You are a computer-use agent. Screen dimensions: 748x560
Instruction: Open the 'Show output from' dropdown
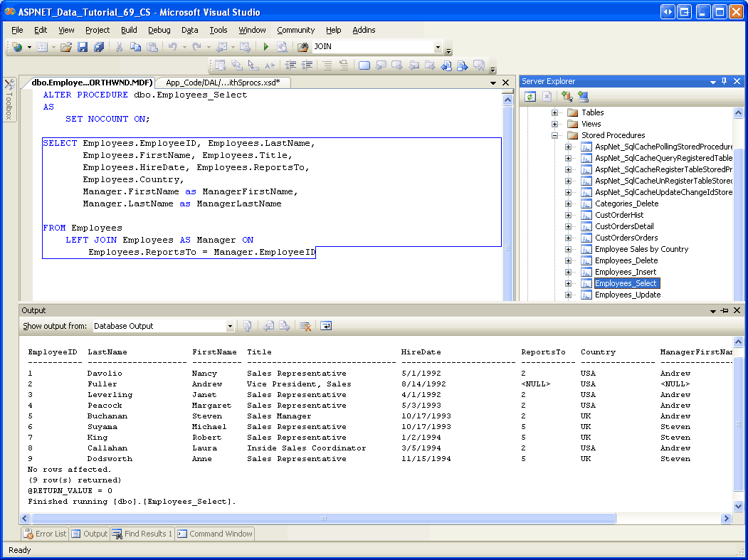click(x=230, y=326)
